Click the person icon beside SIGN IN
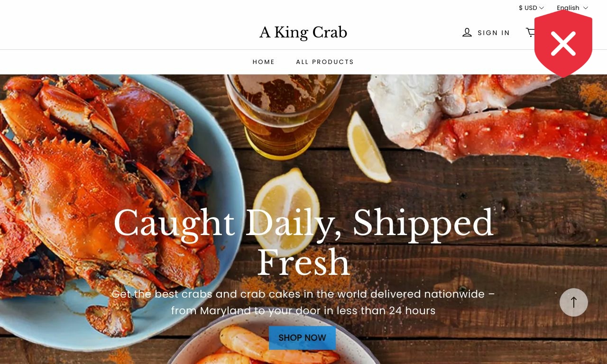This screenshot has height=364, width=607. [467, 32]
